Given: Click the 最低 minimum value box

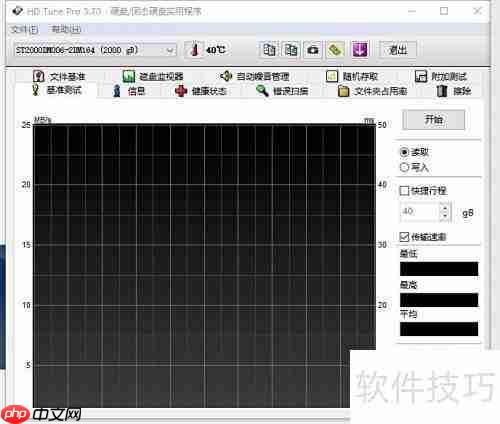Looking at the screenshot, I should click(439, 269).
